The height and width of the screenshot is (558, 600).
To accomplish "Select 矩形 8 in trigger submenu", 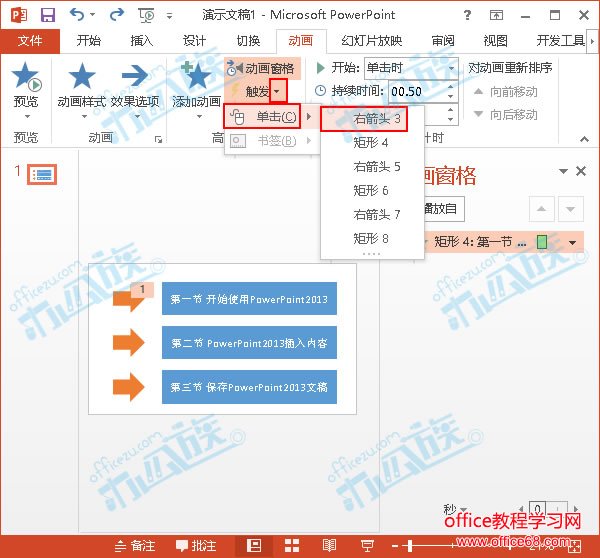I will (x=371, y=238).
